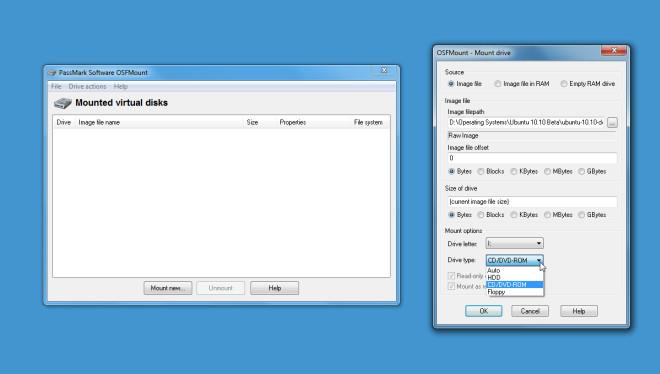660x374 pixels.
Task: Click Help button in main OSFMount window
Action: coord(274,288)
